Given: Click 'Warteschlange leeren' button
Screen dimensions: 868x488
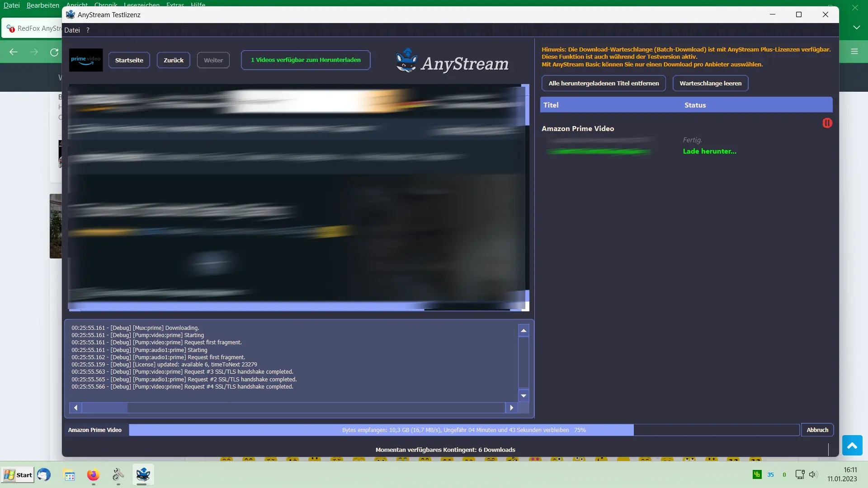Looking at the screenshot, I should (710, 83).
